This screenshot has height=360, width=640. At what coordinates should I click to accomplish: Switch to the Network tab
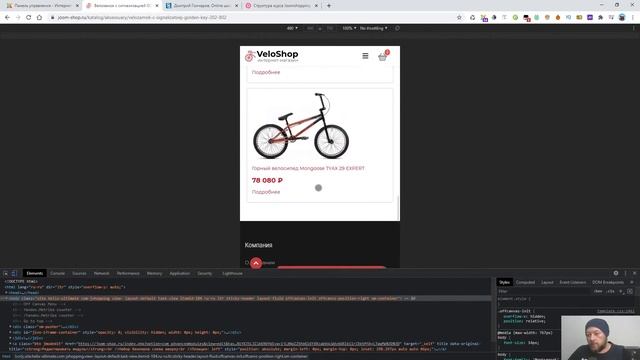(102, 273)
